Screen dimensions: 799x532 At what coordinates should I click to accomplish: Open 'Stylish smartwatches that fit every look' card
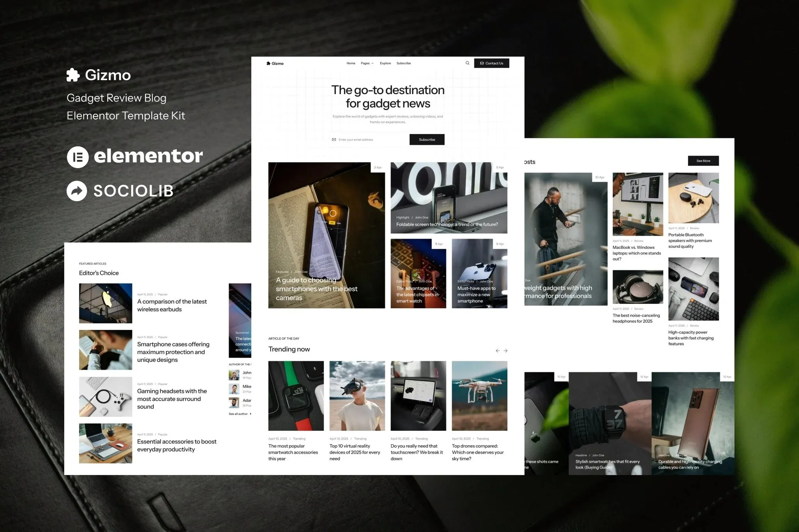tap(610, 423)
